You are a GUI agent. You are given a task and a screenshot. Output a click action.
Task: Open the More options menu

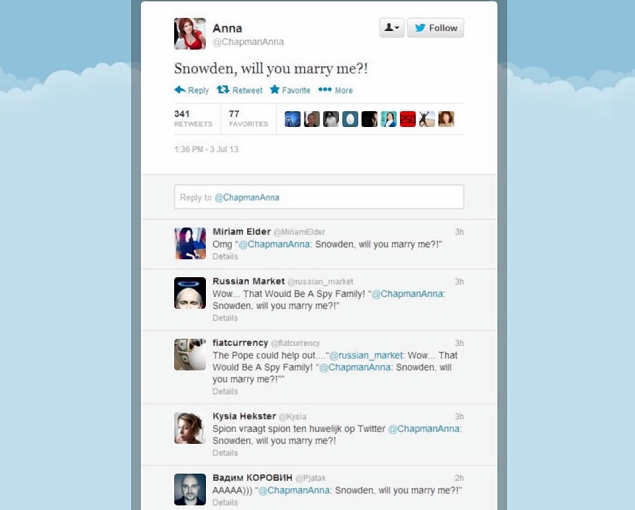[335, 90]
